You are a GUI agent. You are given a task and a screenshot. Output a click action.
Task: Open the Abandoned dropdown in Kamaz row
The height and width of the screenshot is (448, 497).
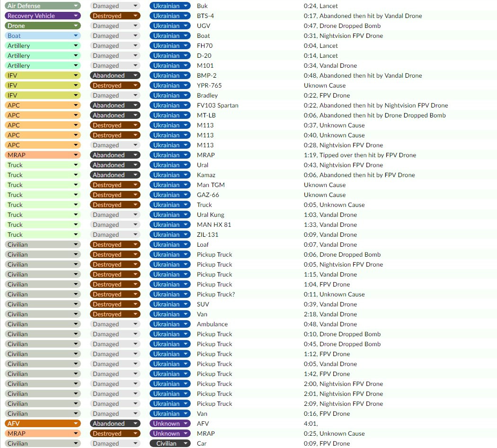click(x=115, y=175)
